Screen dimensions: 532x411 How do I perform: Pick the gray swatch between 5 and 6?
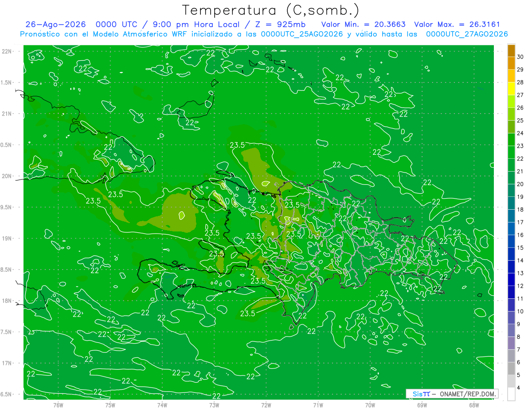click(x=511, y=369)
